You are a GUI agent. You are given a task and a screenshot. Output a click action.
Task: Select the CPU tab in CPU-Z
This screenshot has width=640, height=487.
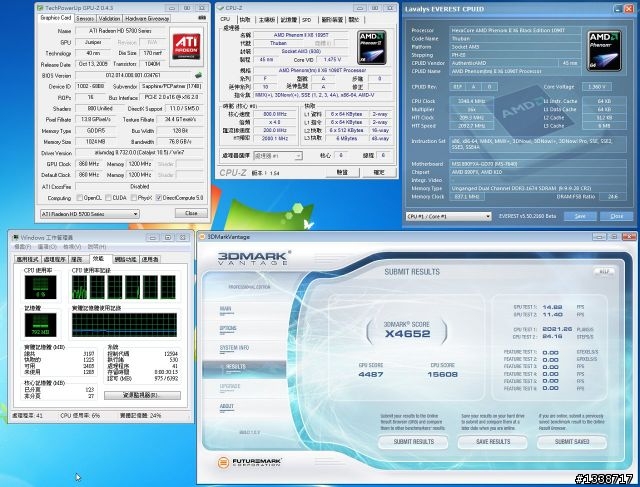pos(225,19)
